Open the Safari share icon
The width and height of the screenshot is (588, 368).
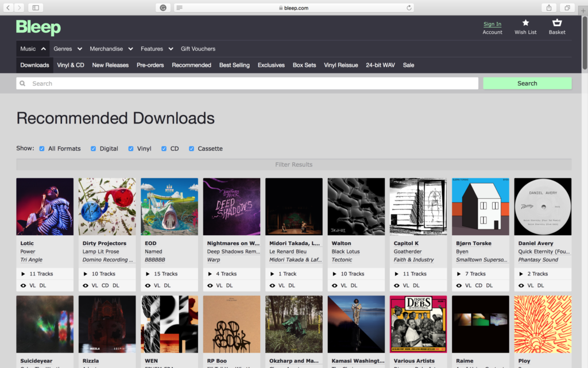tap(548, 7)
